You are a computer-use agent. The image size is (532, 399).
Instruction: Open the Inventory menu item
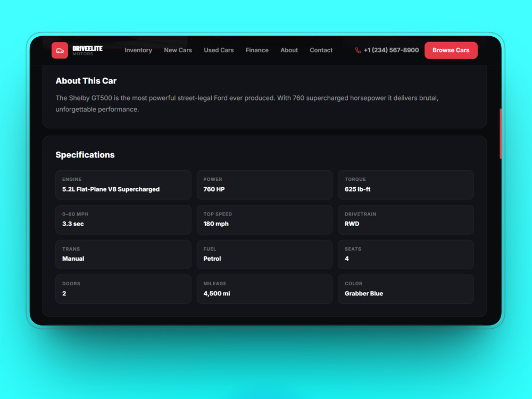pos(138,50)
